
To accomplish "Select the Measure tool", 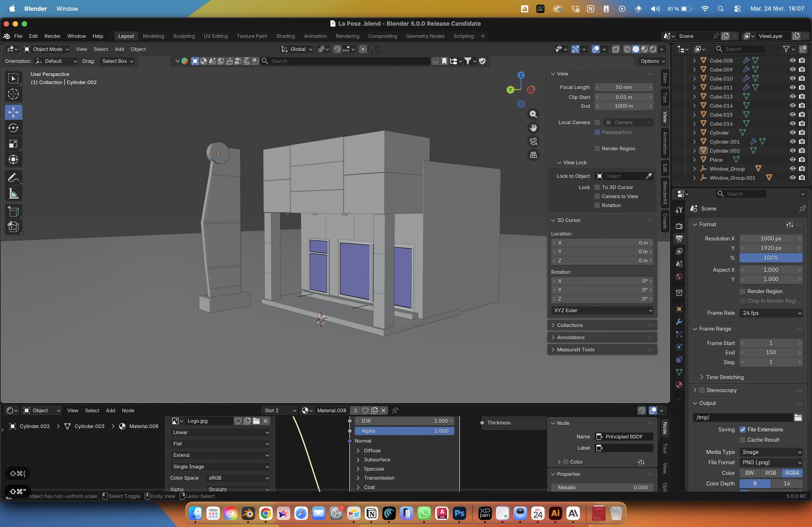I will [14, 194].
